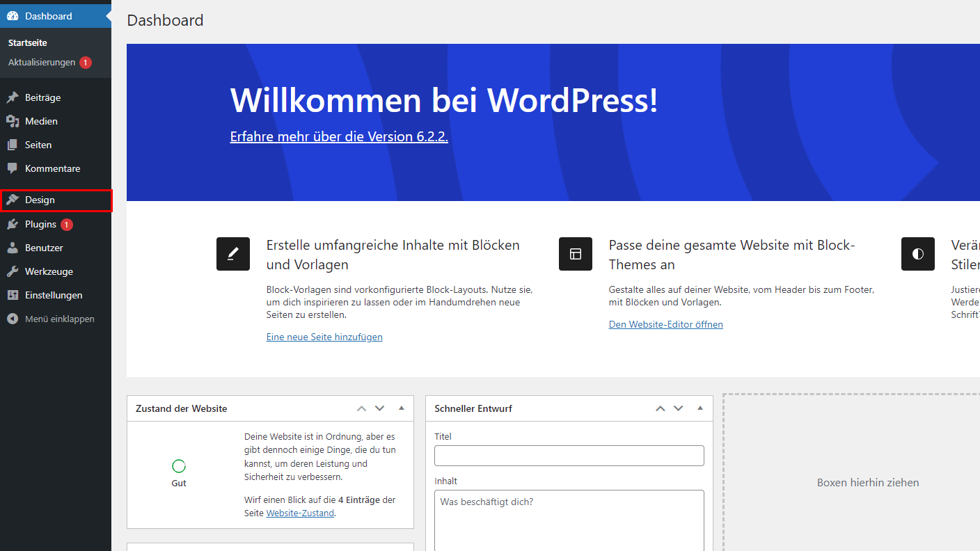Click the Seiten pages icon
This screenshot has height=551, width=980.
[x=12, y=144]
